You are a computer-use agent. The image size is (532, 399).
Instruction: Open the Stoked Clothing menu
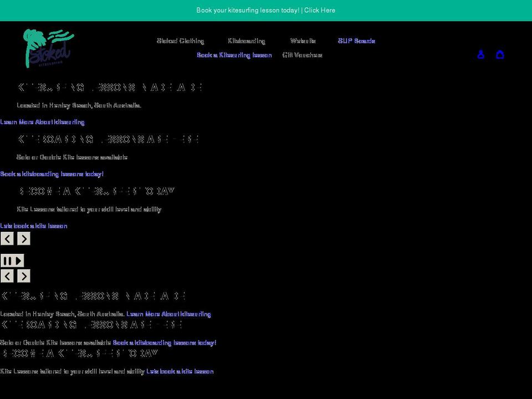pyautogui.click(x=180, y=40)
